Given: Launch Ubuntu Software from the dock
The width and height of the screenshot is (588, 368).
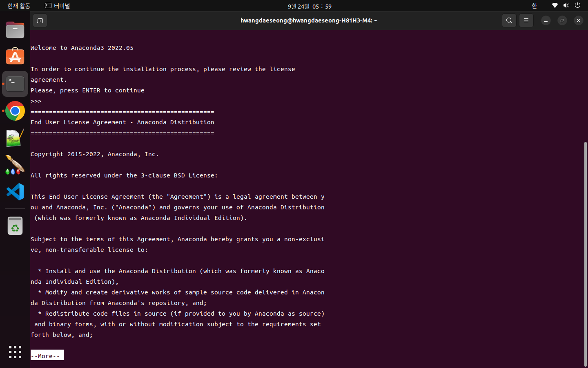Looking at the screenshot, I should click(15, 57).
